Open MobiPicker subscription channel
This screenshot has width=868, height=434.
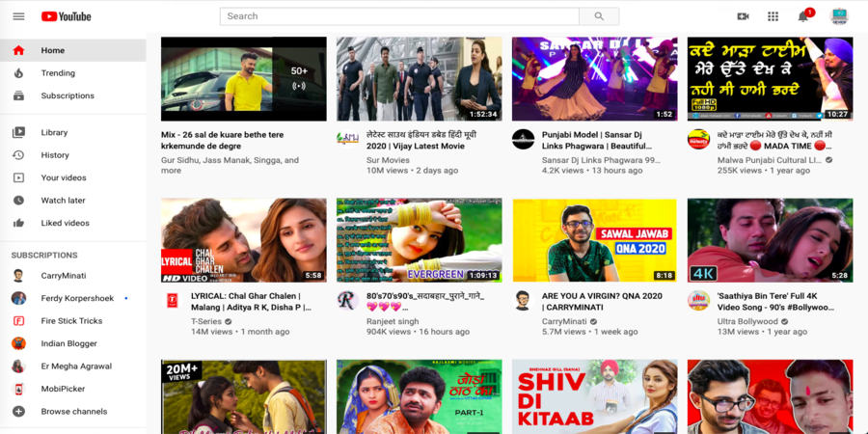point(73,390)
